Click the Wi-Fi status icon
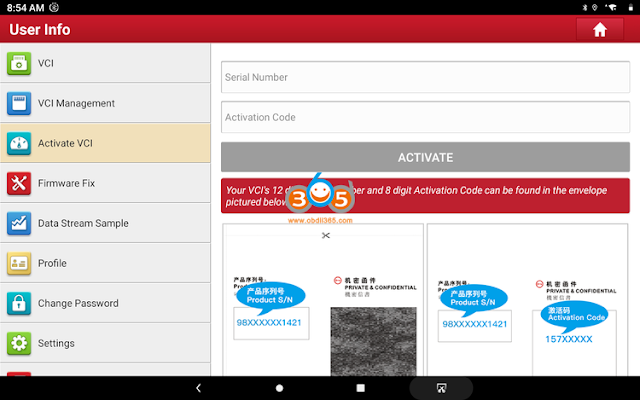 click(x=611, y=7)
